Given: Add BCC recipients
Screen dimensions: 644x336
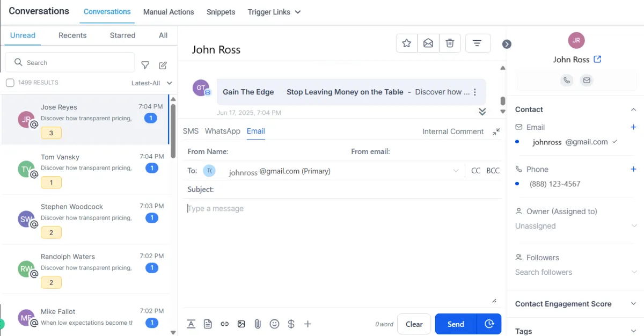Looking at the screenshot, I should click(x=493, y=171).
